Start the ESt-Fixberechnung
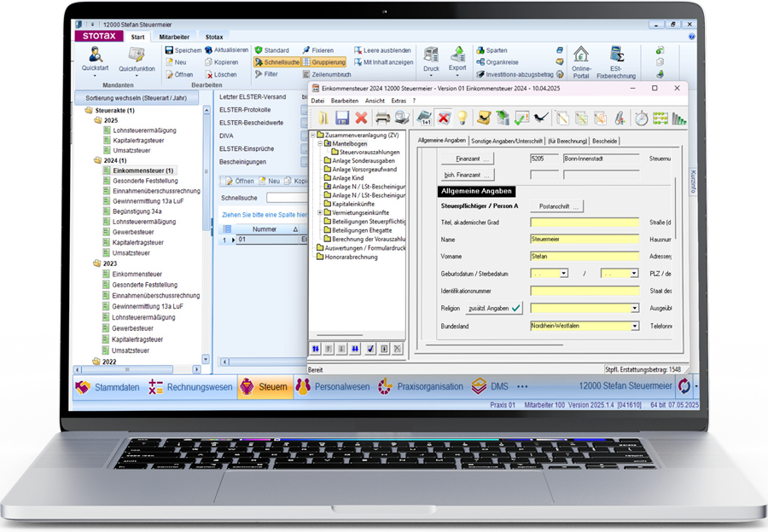 (x=616, y=61)
